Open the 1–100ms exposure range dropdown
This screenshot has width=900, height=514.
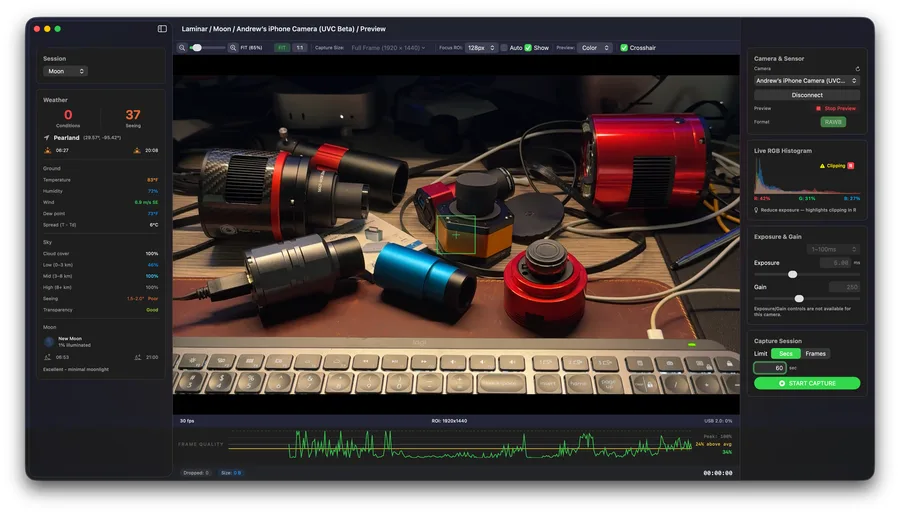pyautogui.click(x=833, y=249)
